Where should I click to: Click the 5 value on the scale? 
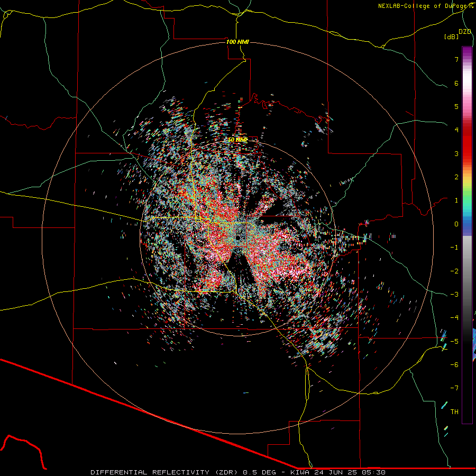[456, 106]
